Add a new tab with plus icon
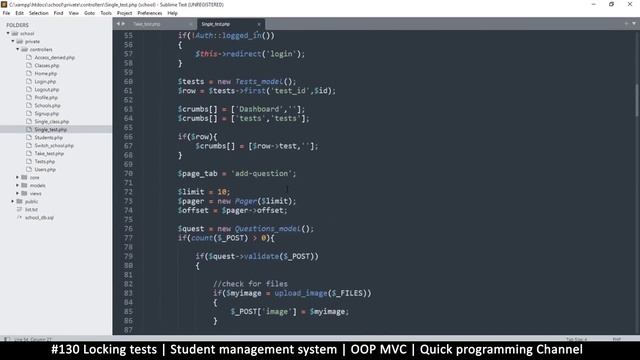 point(626,24)
